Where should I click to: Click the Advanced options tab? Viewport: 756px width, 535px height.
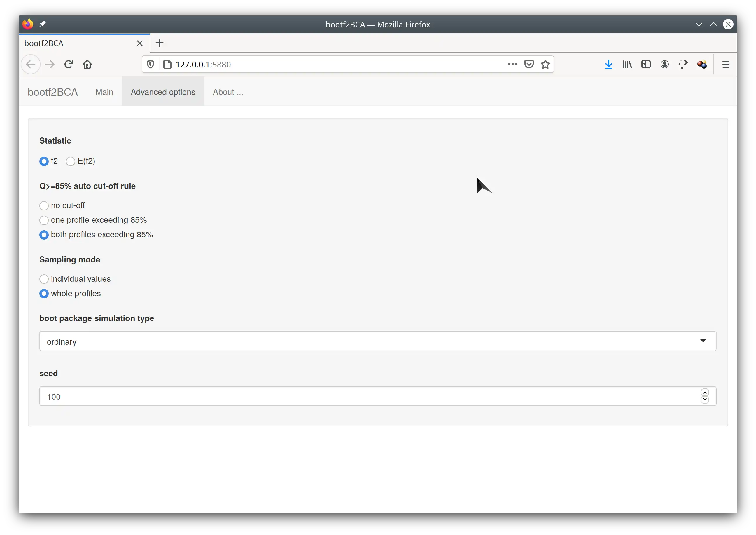click(162, 91)
